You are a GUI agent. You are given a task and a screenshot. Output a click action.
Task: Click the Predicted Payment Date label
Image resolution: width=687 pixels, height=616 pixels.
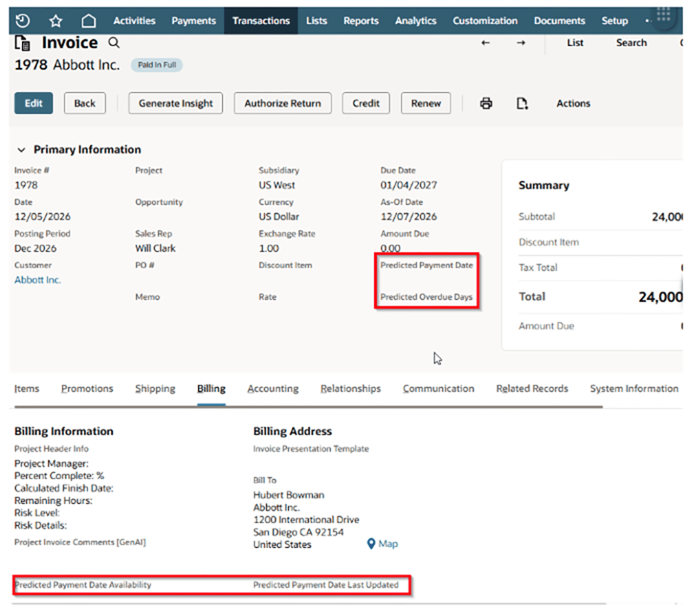click(x=427, y=265)
